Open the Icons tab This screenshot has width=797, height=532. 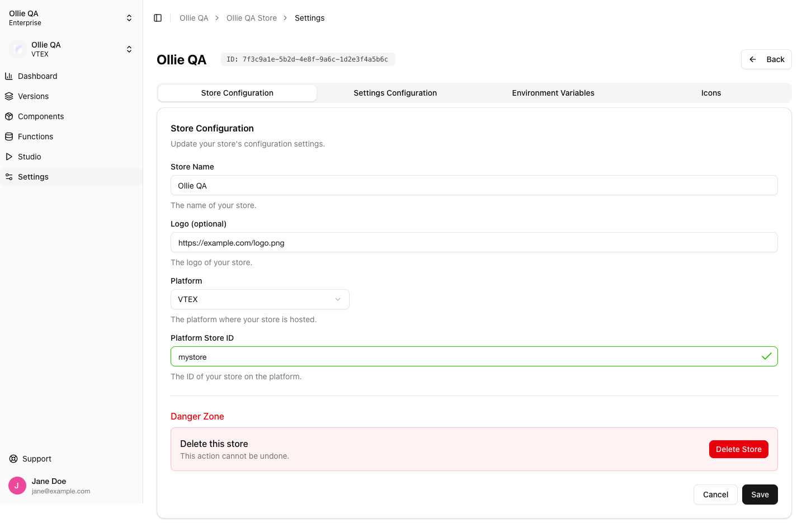pos(711,93)
